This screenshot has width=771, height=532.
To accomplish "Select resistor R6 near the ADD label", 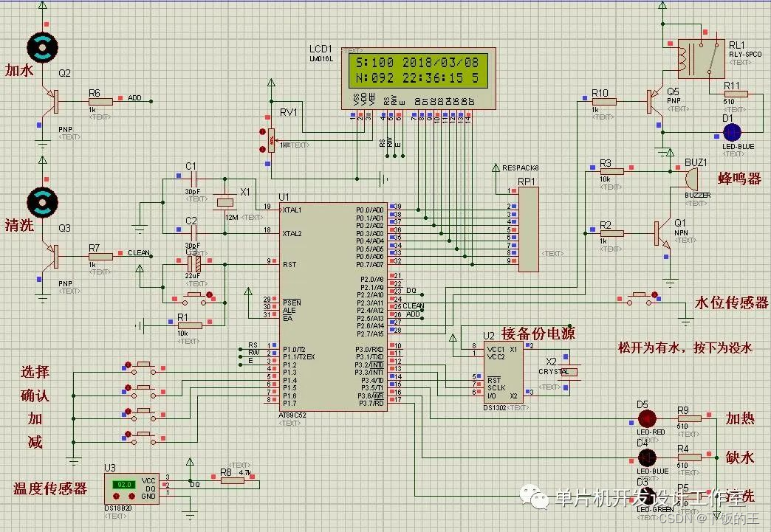I will pyautogui.click(x=100, y=101).
